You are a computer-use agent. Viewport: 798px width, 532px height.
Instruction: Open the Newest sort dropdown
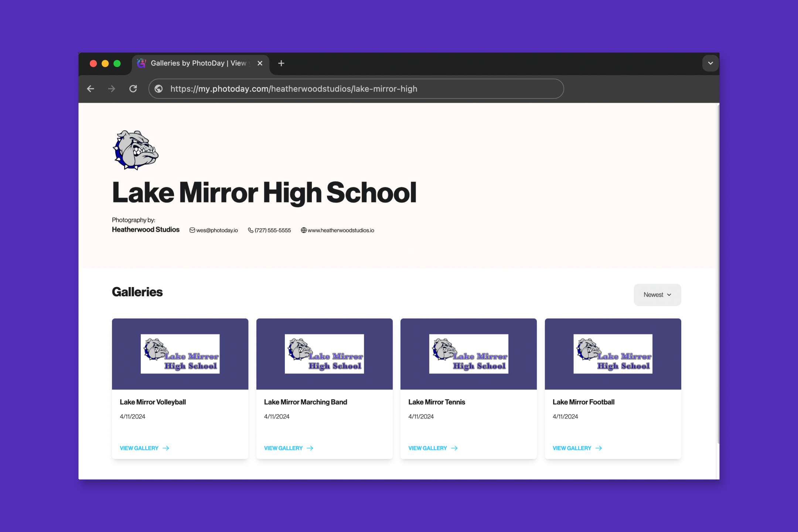pos(657,295)
